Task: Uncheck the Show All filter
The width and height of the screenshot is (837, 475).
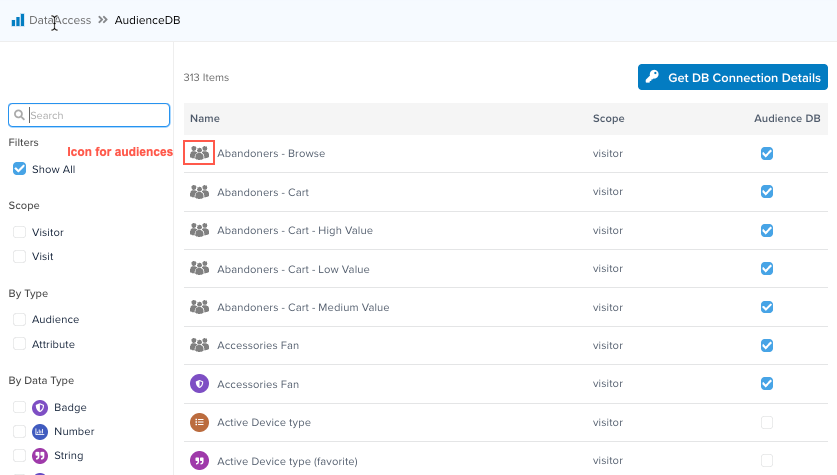Action: click(x=19, y=169)
